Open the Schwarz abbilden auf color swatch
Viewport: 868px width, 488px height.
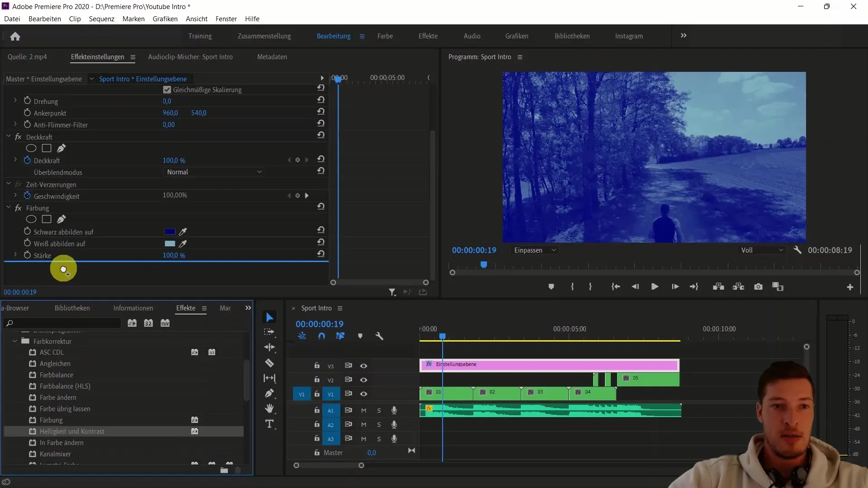coord(170,232)
